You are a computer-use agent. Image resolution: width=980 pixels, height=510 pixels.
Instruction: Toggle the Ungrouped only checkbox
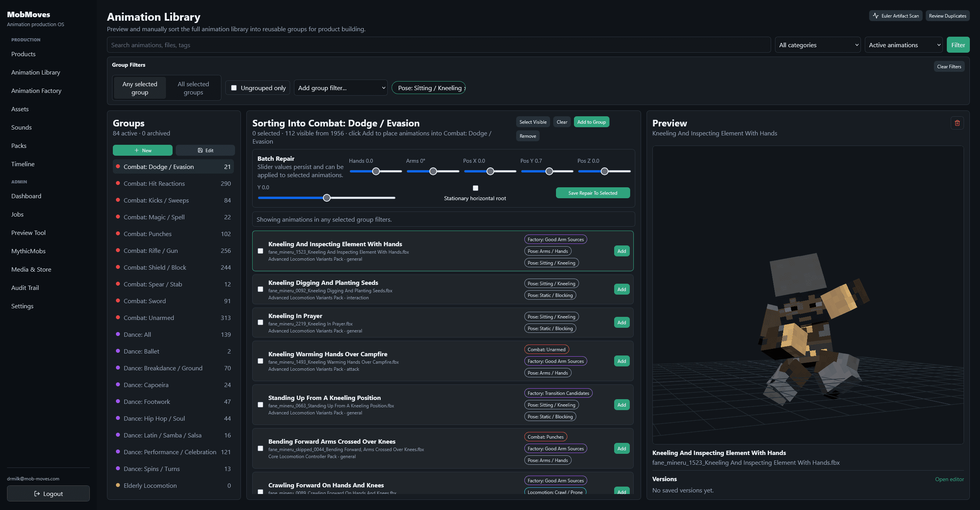pos(234,88)
